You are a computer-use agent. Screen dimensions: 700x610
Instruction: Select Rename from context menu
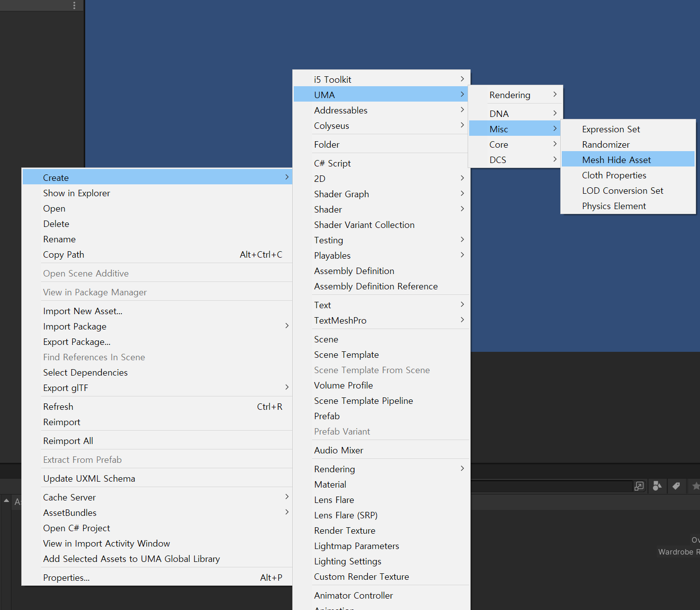point(157,239)
